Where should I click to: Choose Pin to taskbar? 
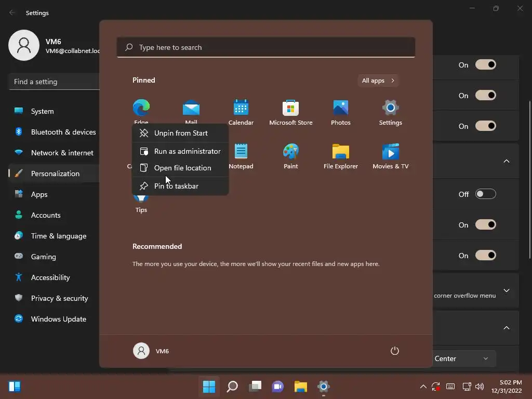(180, 186)
